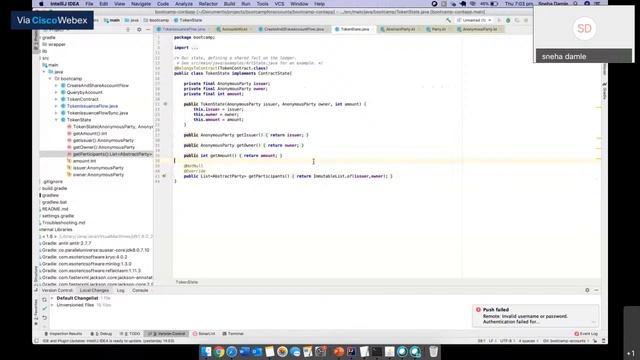Open Google Chrome from the dock
The height and width of the screenshot is (360, 640).
click(x=219, y=351)
